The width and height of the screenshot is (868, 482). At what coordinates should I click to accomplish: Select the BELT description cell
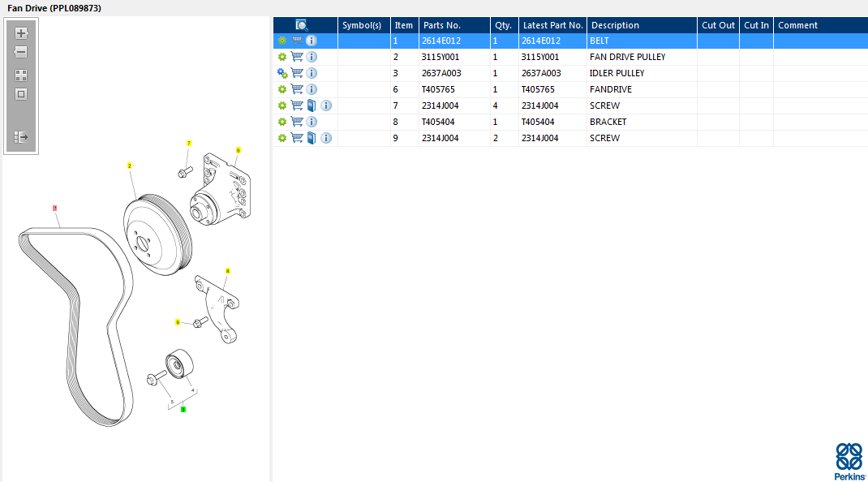click(x=642, y=41)
